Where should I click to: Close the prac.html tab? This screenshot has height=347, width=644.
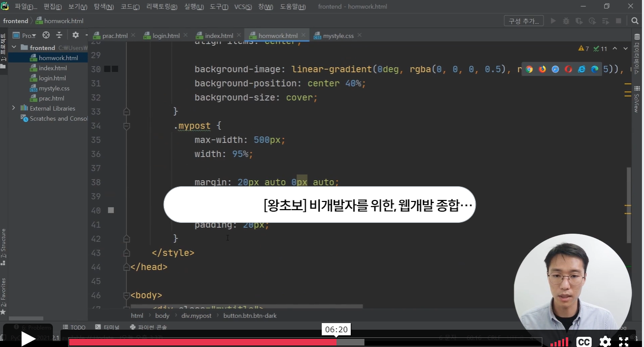(x=133, y=36)
